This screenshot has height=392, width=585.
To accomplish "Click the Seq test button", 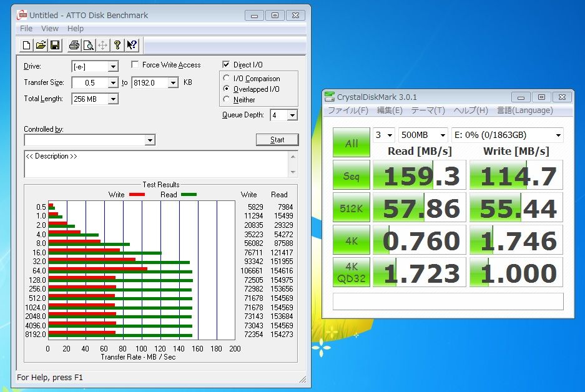I will point(351,175).
